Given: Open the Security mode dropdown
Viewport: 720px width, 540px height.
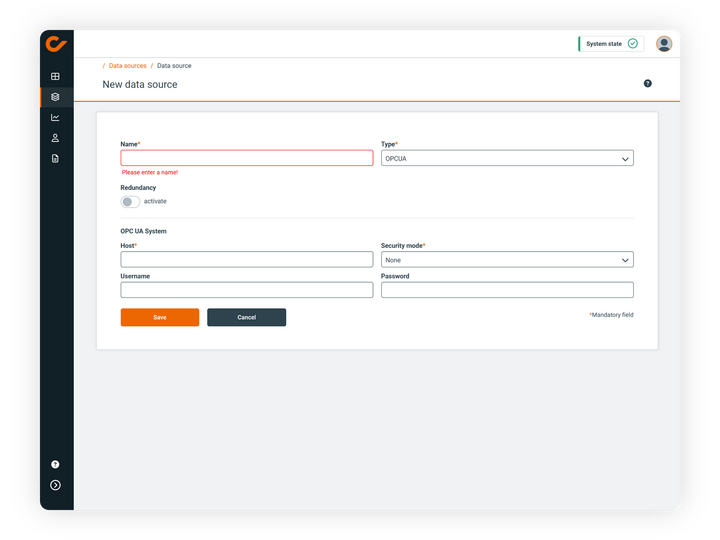Looking at the screenshot, I should (507, 260).
